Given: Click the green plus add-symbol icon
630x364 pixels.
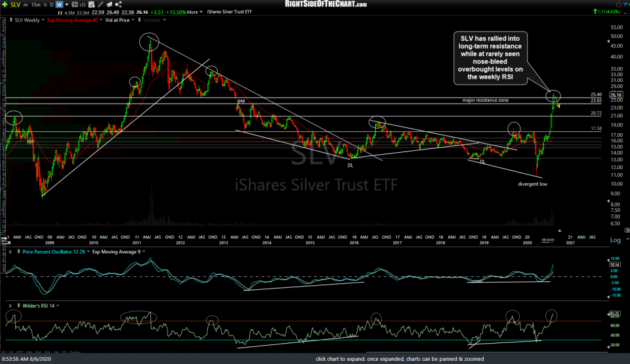Looking at the screenshot, I should click(x=5, y=5).
